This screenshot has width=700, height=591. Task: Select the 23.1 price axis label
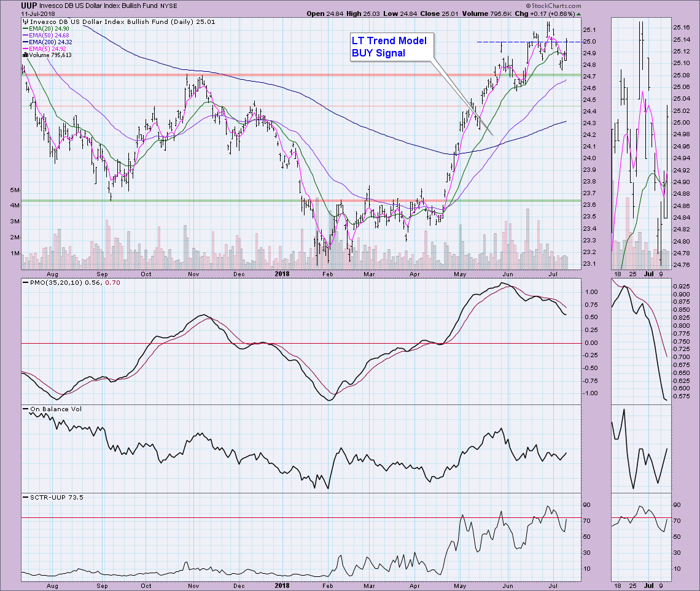pos(589,264)
